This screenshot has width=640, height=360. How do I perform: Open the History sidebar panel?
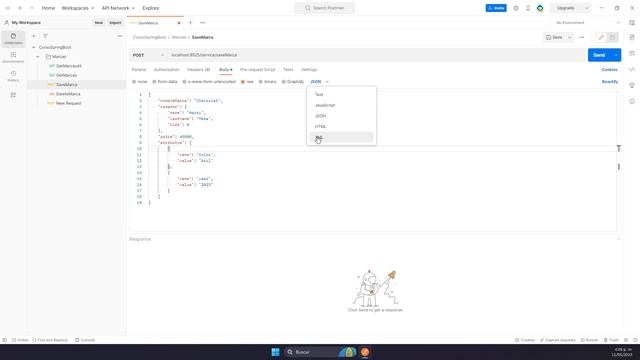pos(13,76)
